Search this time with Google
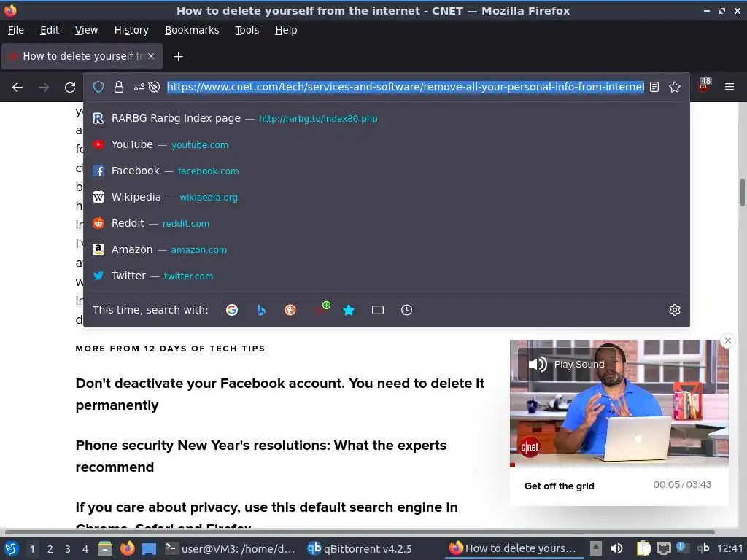This screenshot has height=560, width=747. (x=232, y=310)
